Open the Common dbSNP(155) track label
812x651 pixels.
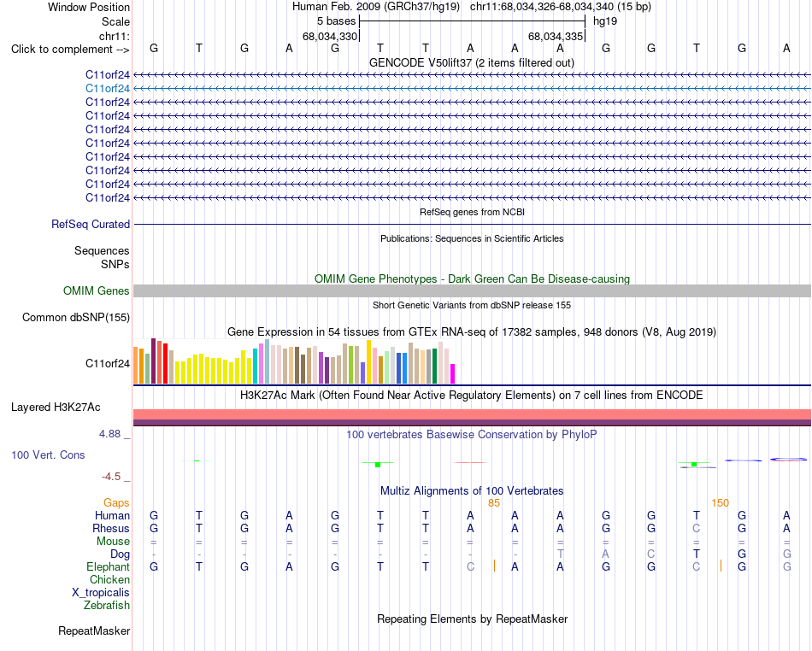76,317
